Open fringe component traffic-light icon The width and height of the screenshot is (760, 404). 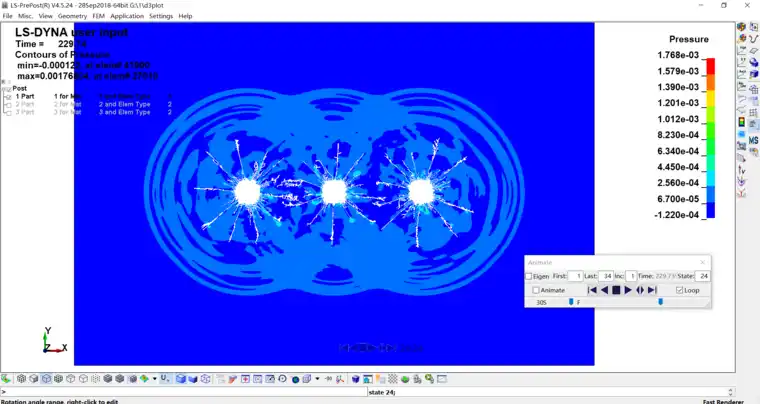(x=741, y=121)
